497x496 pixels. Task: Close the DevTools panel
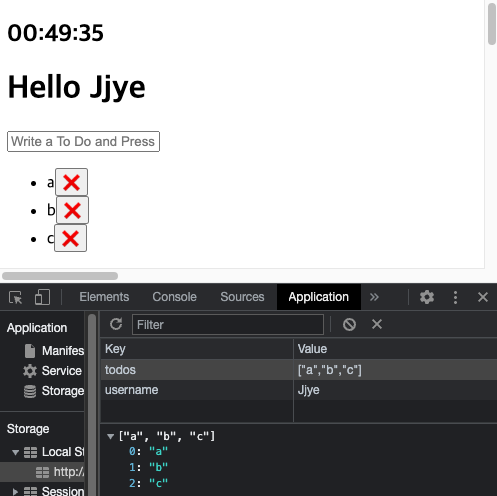coord(483,297)
